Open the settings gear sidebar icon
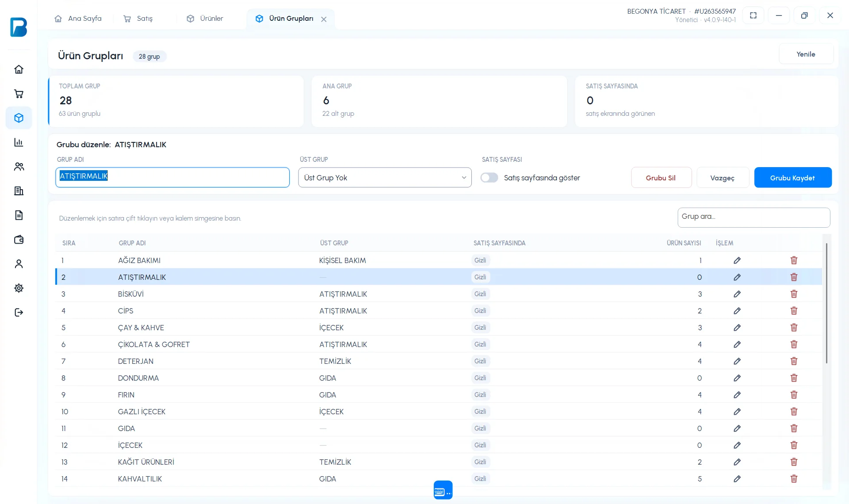 point(19,288)
